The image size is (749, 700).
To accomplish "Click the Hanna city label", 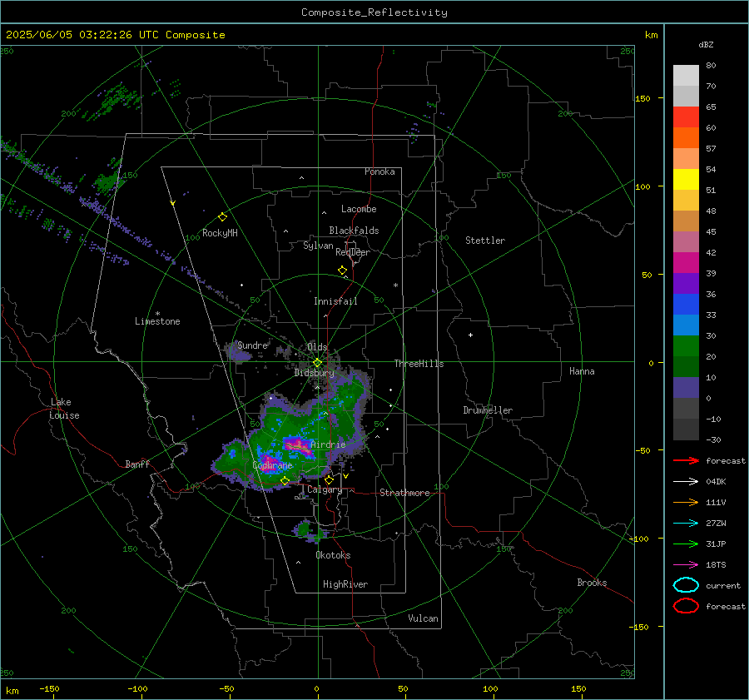I will [x=582, y=371].
